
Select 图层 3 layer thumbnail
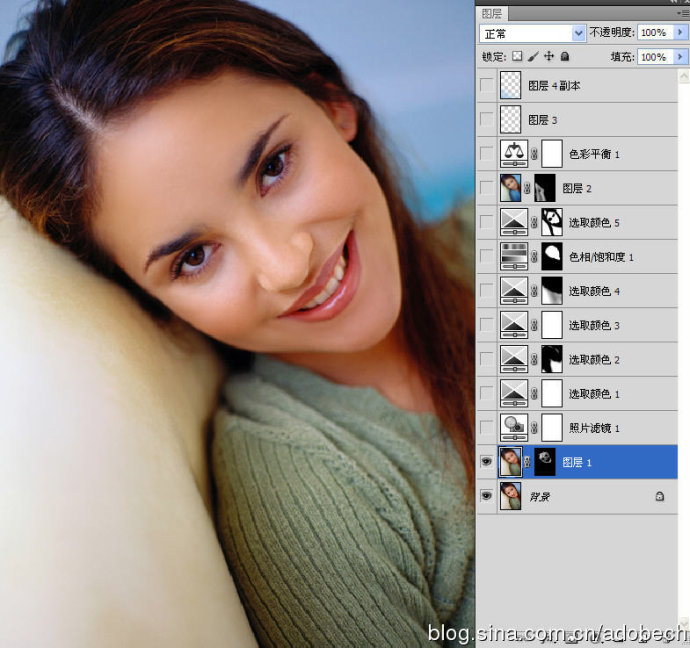point(510,120)
